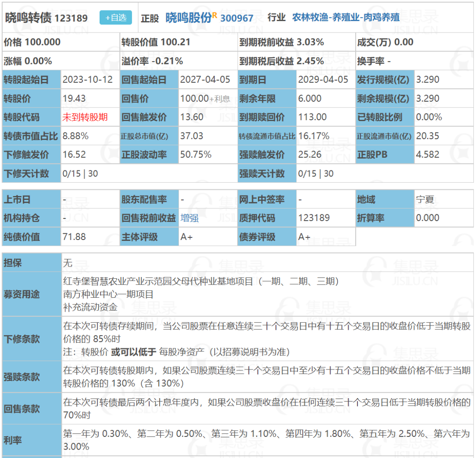This screenshot has height=458, width=476.
Task: Click 回售起始日 date 2027-04-05
Action: 205,79
